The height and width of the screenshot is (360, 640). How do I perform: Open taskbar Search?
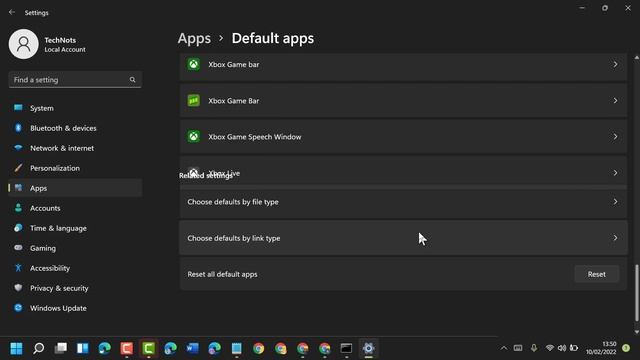[39, 349]
